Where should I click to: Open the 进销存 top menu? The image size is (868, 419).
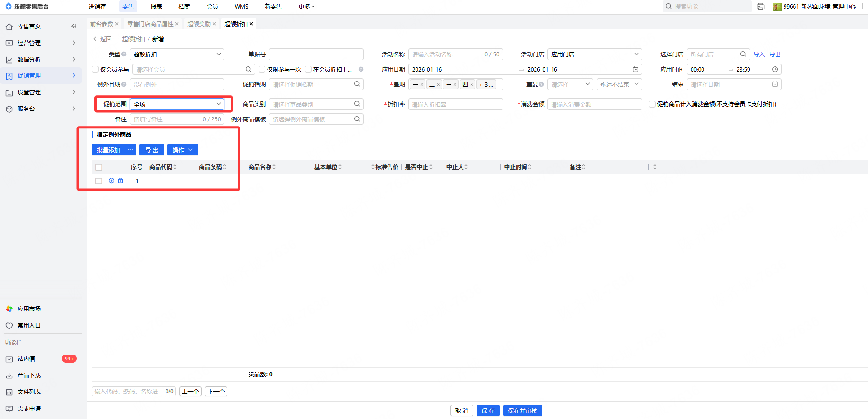click(x=97, y=7)
